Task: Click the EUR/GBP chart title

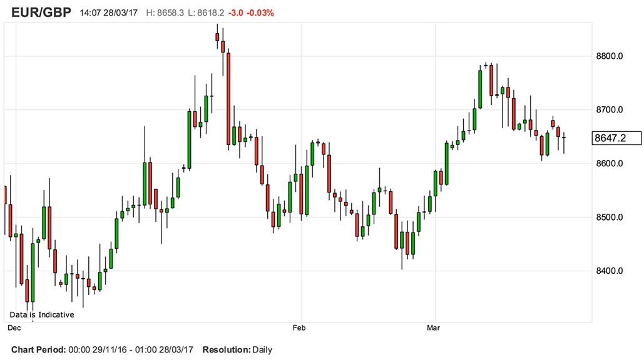Action: point(41,12)
